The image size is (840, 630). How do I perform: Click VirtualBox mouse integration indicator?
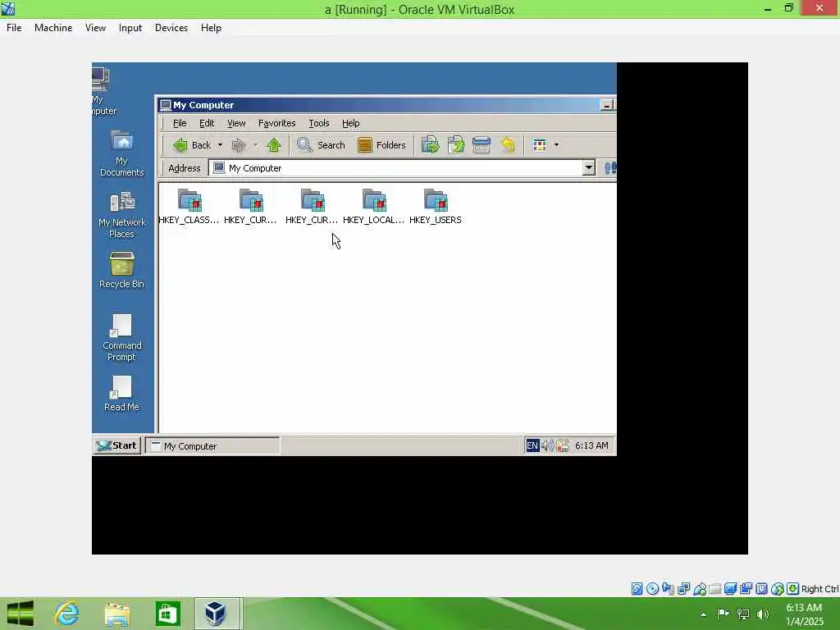click(778, 589)
